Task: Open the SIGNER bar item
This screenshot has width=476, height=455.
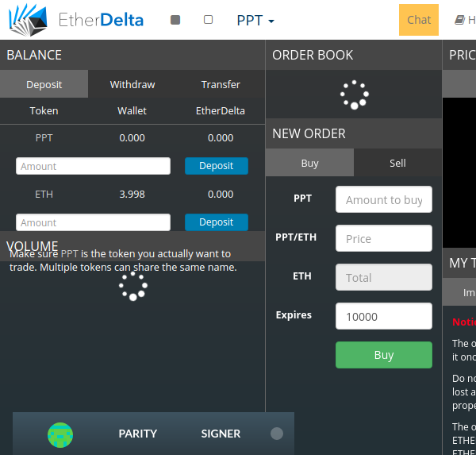Action: tap(221, 434)
